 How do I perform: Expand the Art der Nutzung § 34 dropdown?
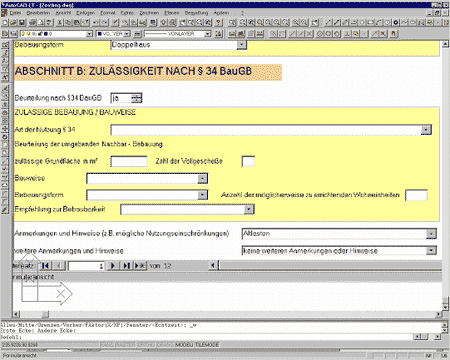click(x=426, y=130)
